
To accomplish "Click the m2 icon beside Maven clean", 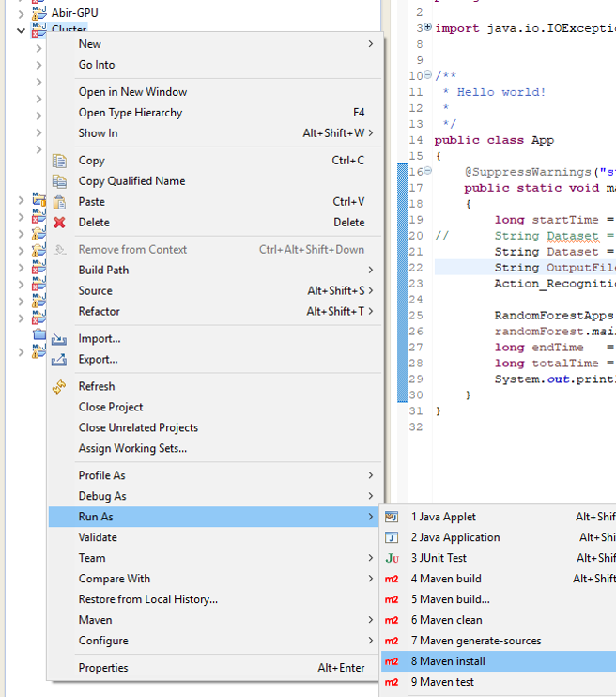I will pyautogui.click(x=393, y=620).
